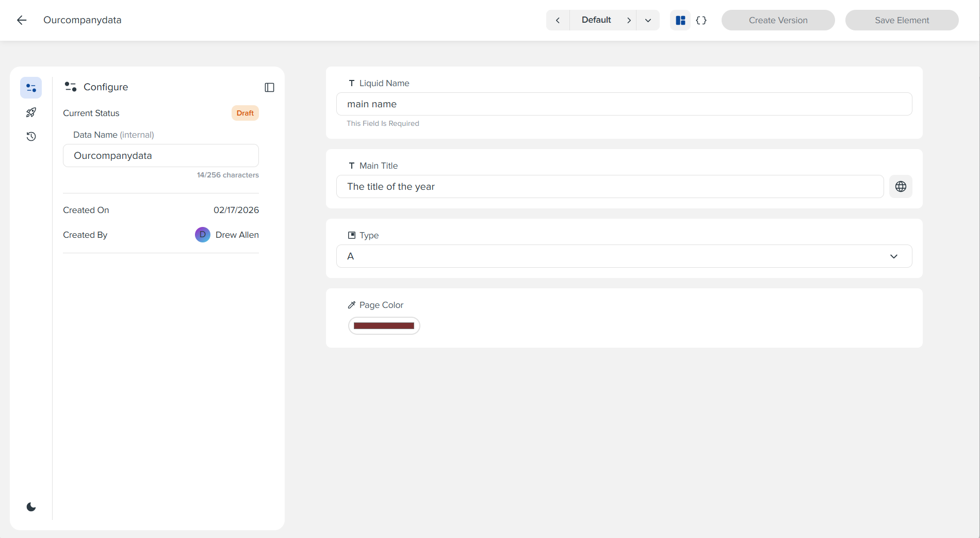Screen dimensions: 980x538
Task: Click the Liquid Name section header
Action: (x=384, y=83)
